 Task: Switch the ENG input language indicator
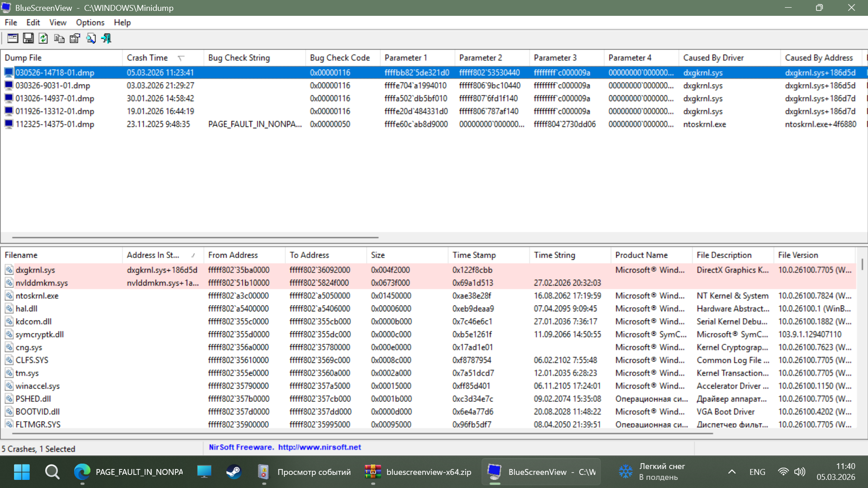[757, 472]
